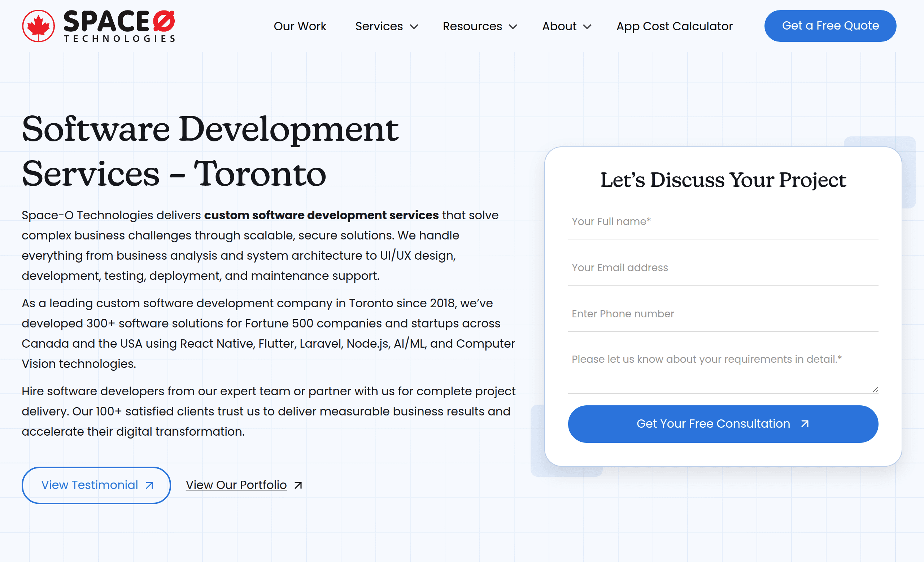
Task: Open the Our Work page
Action: coord(300,26)
